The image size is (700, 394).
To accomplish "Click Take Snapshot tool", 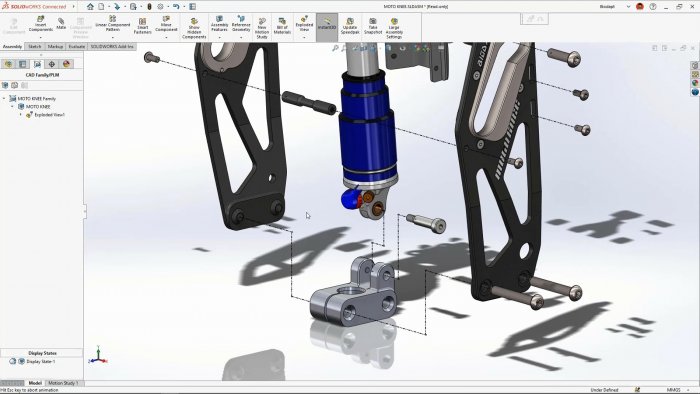I will pyautogui.click(x=373, y=26).
